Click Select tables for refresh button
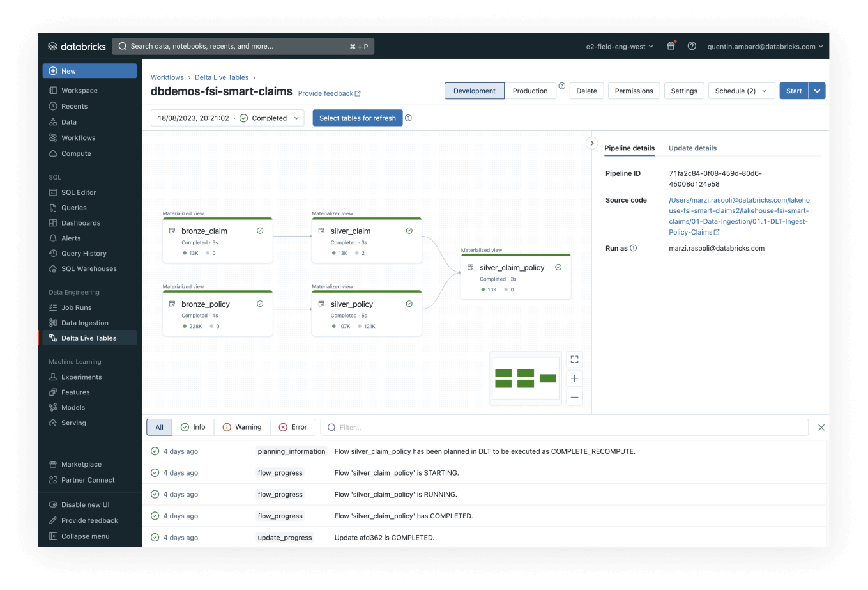 tap(357, 118)
